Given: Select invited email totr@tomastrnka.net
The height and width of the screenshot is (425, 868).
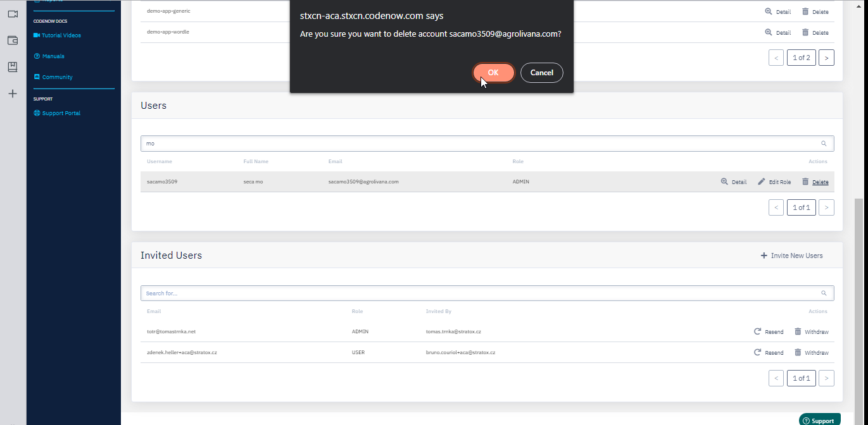Looking at the screenshot, I should click(172, 331).
